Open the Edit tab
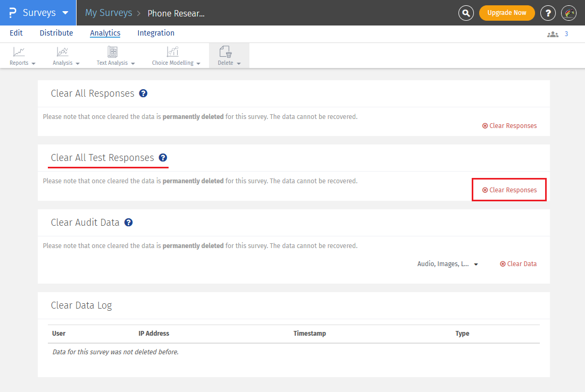 (16, 33)
